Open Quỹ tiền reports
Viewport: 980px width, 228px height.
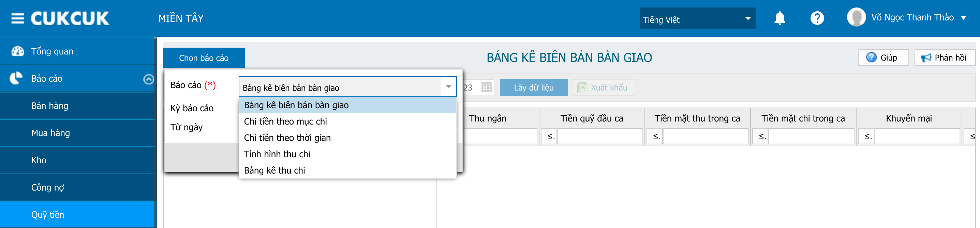tap(77, 215)
